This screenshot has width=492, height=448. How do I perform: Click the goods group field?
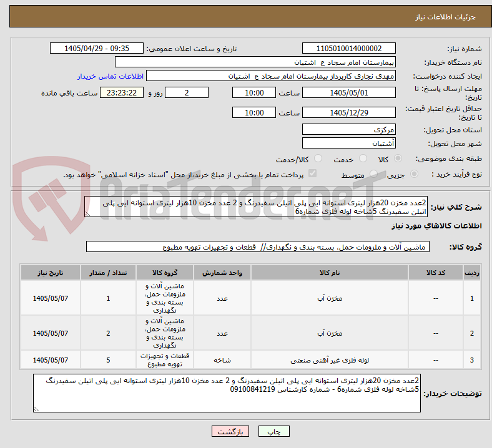click(258, 246)
